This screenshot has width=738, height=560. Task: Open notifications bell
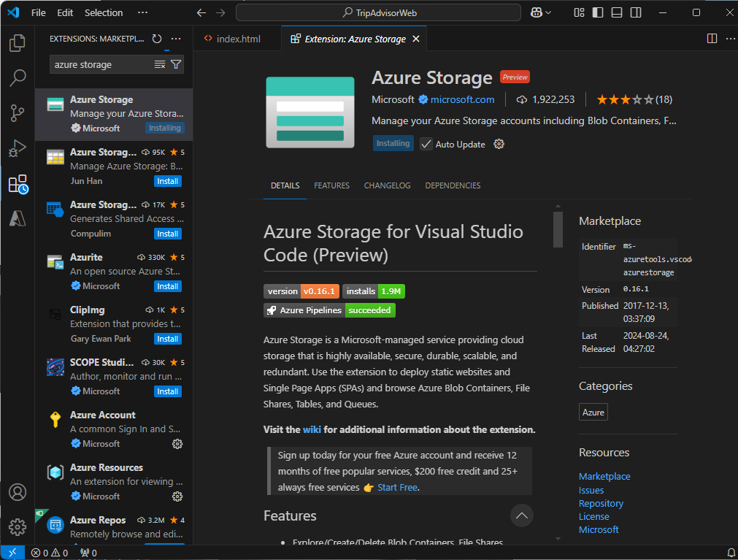731,553
